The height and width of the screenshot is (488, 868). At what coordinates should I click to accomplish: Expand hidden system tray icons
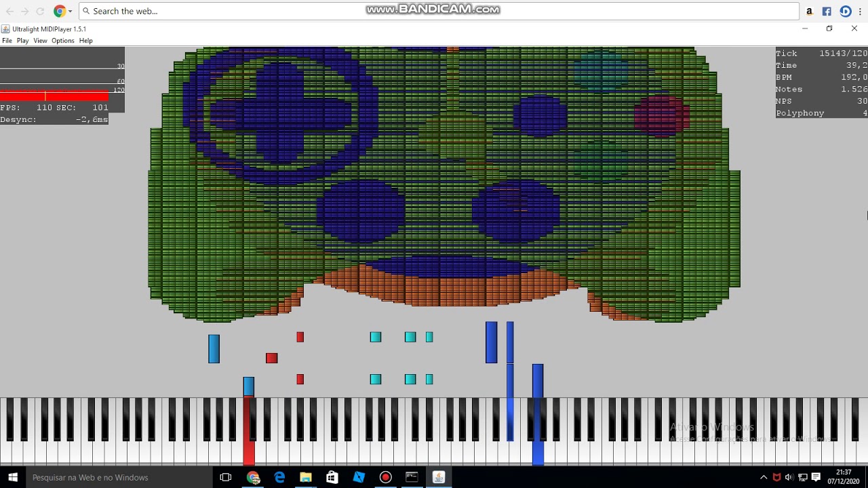tap(764, 477)
